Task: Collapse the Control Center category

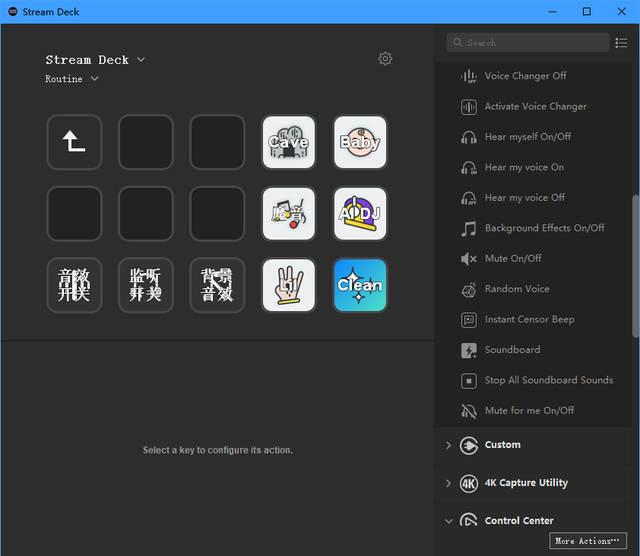Action: [449, 521]
